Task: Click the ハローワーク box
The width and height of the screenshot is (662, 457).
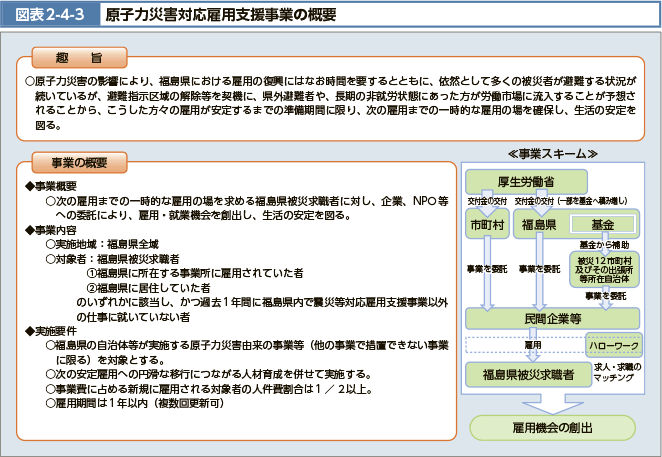Action: click(x=617, y=345)
